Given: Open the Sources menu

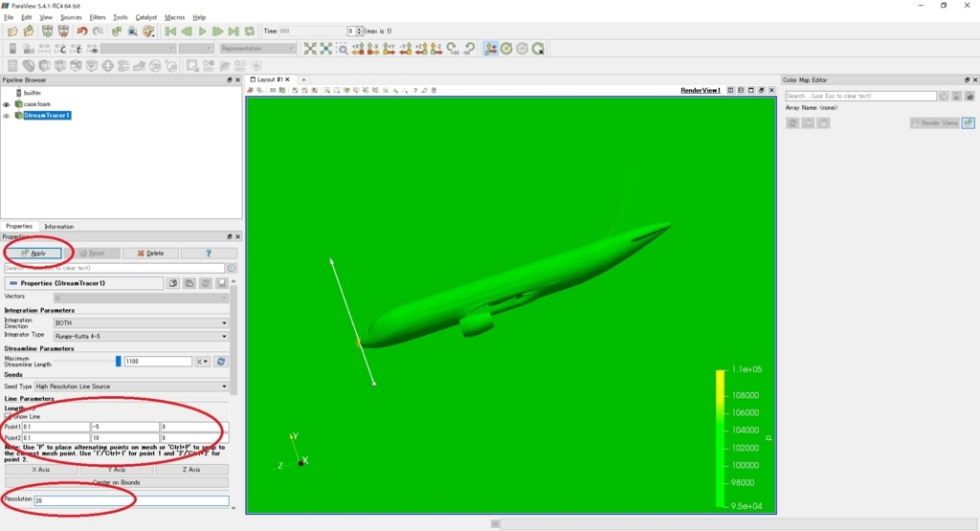Looking at the screenshot, I should (71, 17).
